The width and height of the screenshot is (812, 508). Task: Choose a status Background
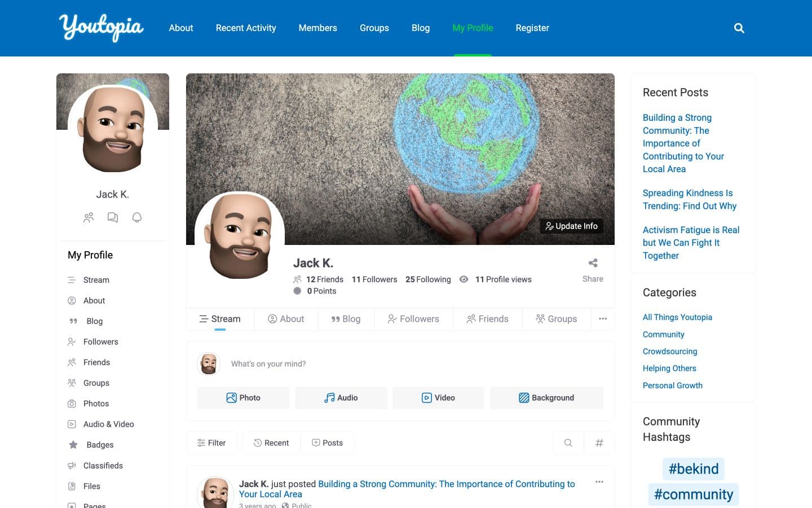tap(546, 398)
